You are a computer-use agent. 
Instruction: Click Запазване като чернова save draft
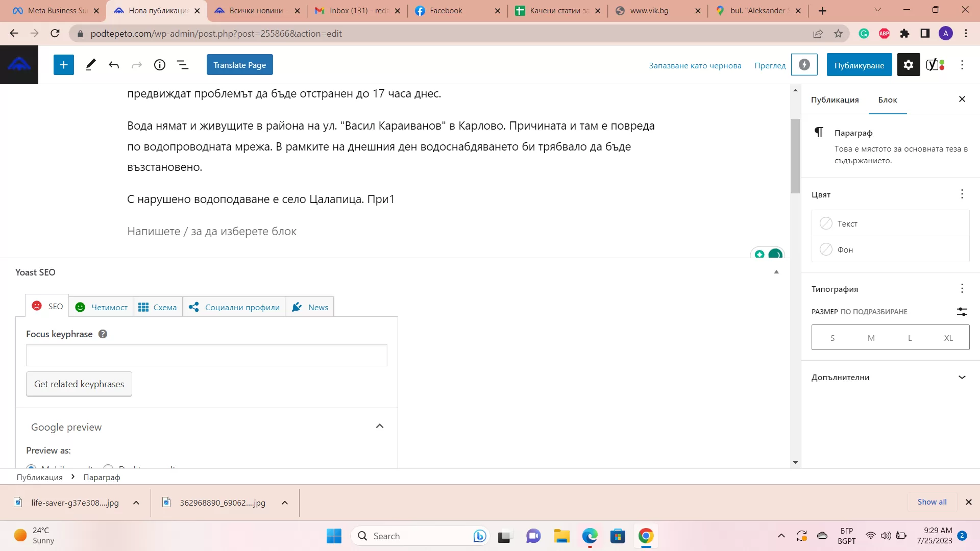695,65
